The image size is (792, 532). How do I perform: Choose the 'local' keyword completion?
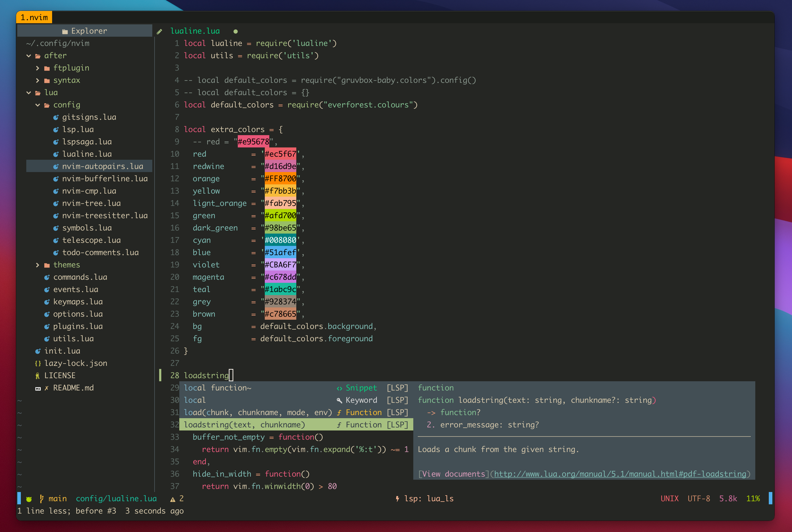(x=296, y=400)
